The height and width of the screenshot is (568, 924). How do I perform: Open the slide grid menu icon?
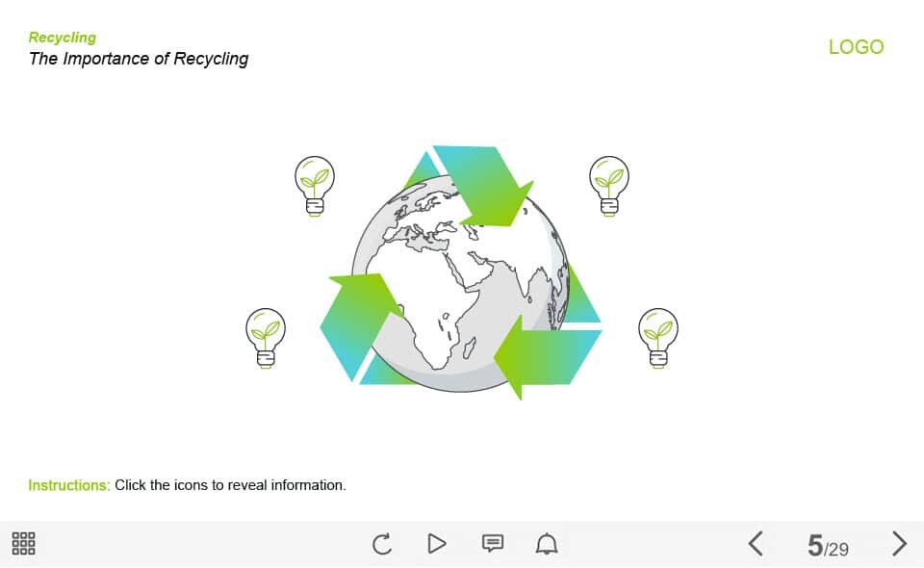tap(23, 543)
